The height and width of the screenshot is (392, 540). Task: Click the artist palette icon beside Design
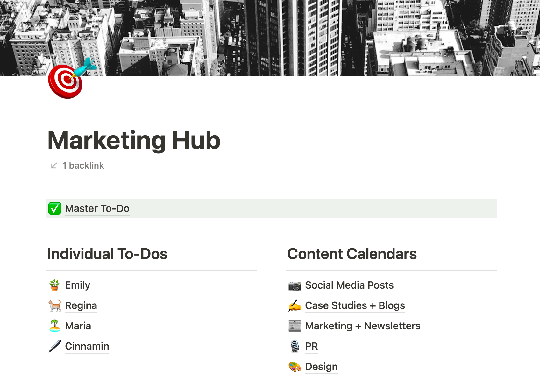pos(295,367)
